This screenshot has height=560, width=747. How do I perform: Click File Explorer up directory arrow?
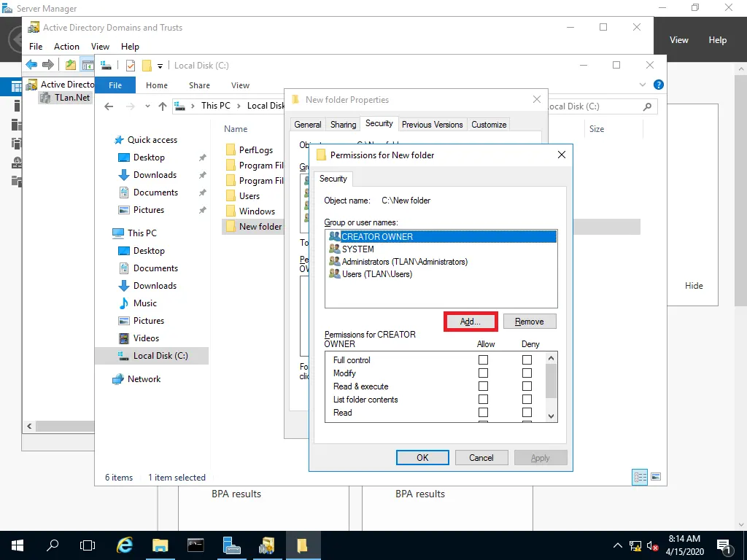(x=163, y=106)
